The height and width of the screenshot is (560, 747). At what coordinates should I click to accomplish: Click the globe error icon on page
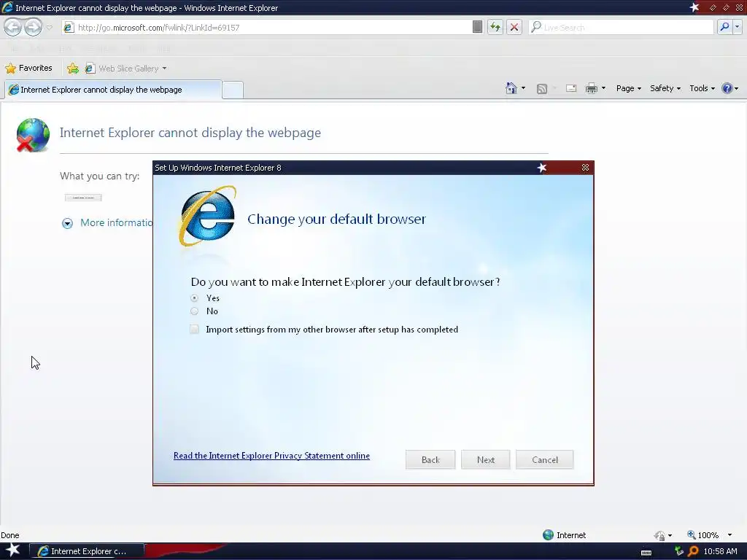pos(32,135)
